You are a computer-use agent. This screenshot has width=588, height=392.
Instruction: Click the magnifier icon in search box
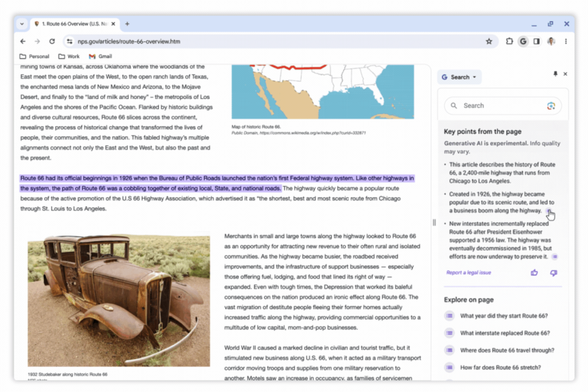click(454, 106)
